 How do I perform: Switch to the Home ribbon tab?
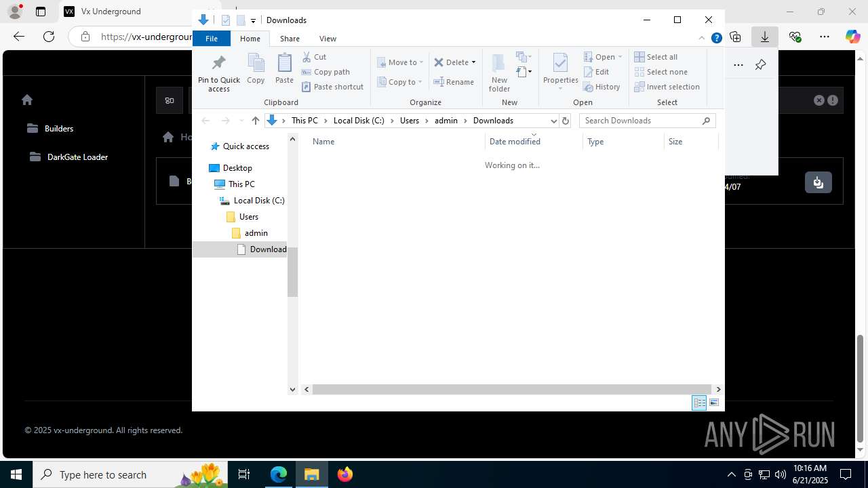tap(250, 39)
